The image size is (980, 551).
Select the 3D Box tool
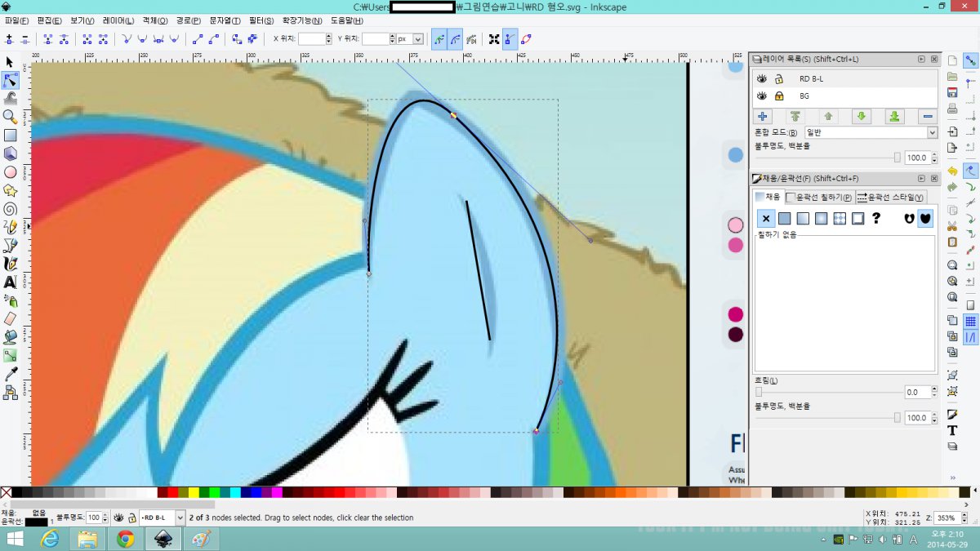point(10,153)
